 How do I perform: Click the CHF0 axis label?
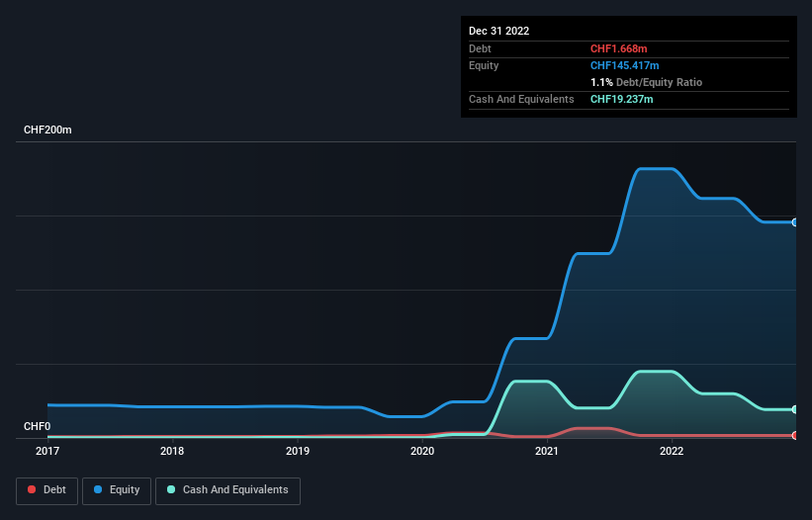(x=38, y=426)
